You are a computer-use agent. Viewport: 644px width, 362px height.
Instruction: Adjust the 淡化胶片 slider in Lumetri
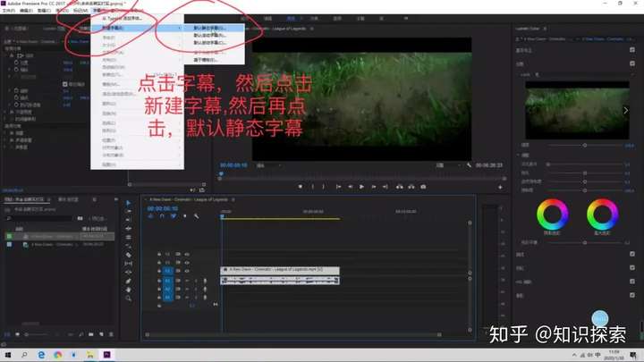[585, 164]
